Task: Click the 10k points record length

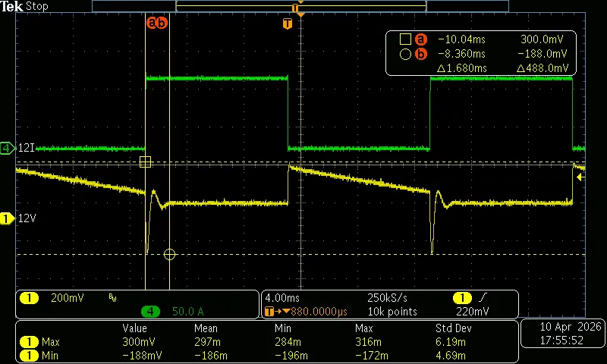Action: [392, 312]
